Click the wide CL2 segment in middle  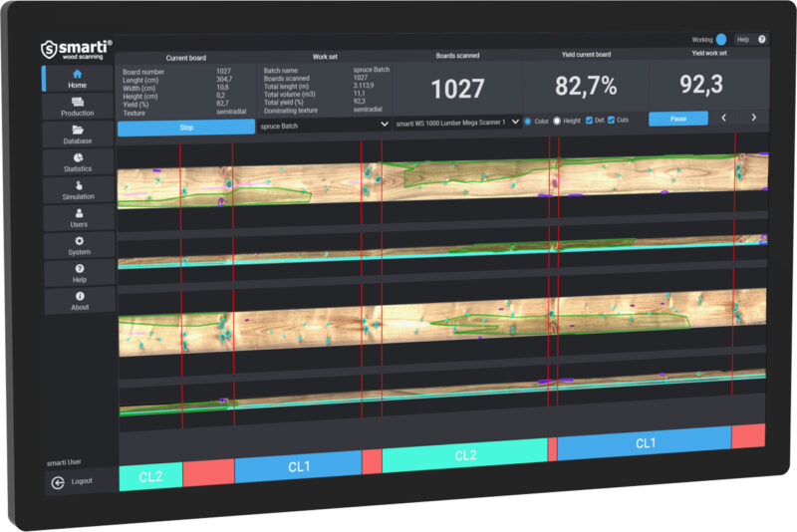click(464, 455)
